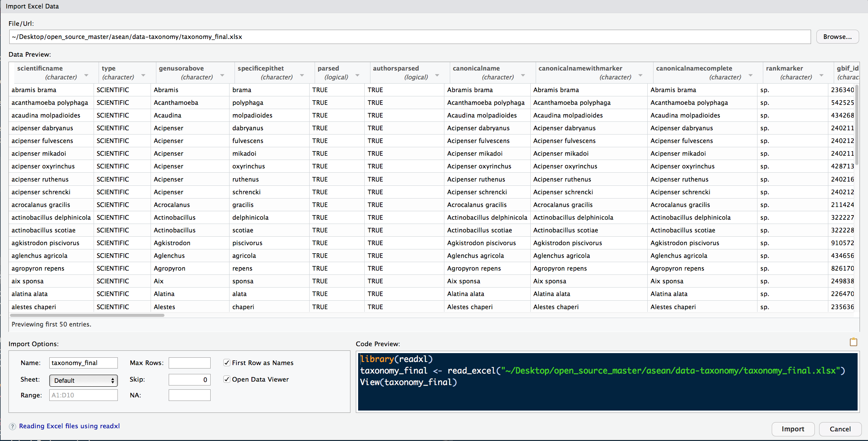Click the vertical scrollbar of data preview
Viewport: 868px width, 441px height.
(x=857, y=124)
